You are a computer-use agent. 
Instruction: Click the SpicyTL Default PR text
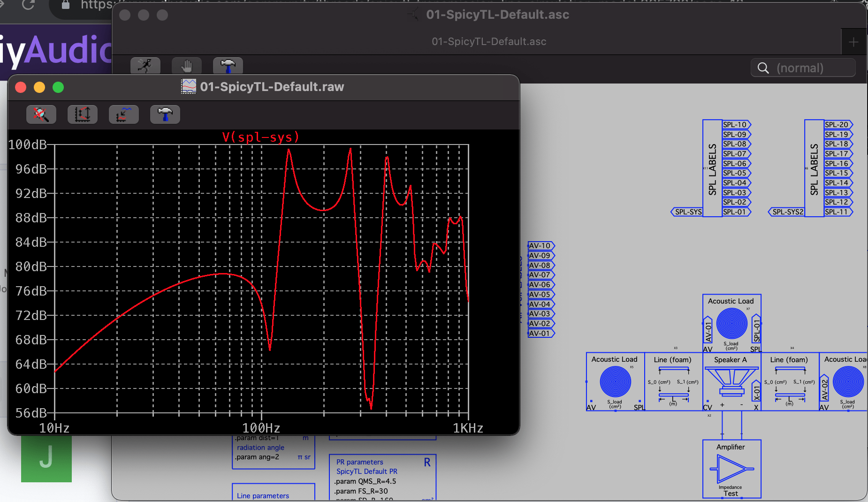[366, 472]
